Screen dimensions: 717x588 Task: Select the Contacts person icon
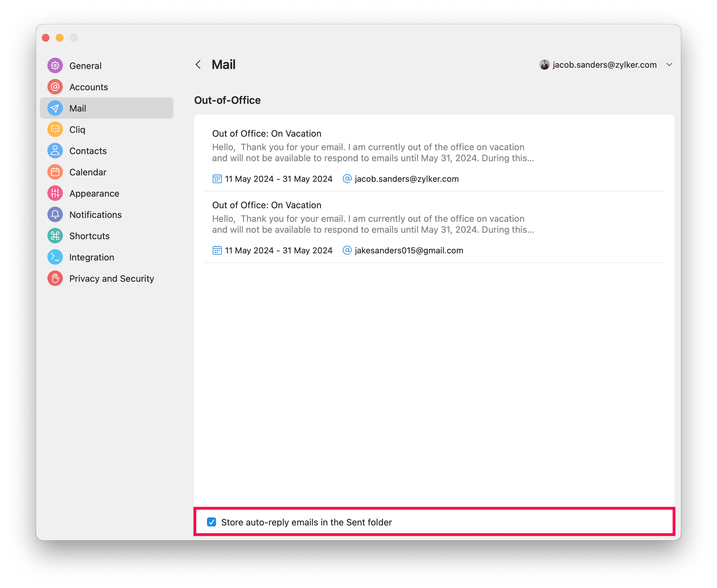55,151
